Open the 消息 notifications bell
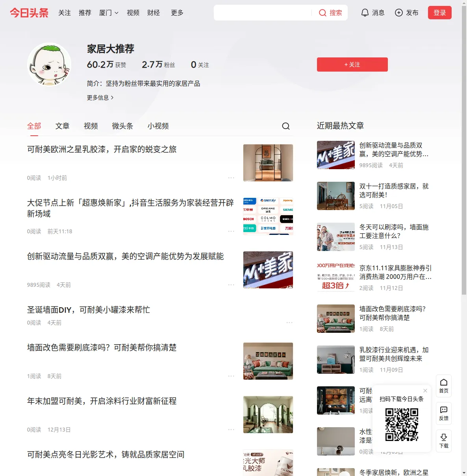Image resolution: width=467 pixels, height=476 pixels. coord(365,13)
